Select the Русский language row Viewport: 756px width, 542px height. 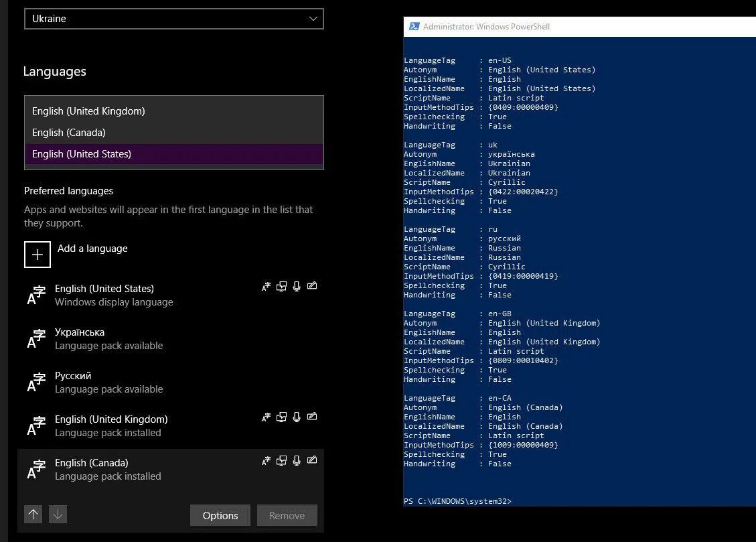[171, 382]
